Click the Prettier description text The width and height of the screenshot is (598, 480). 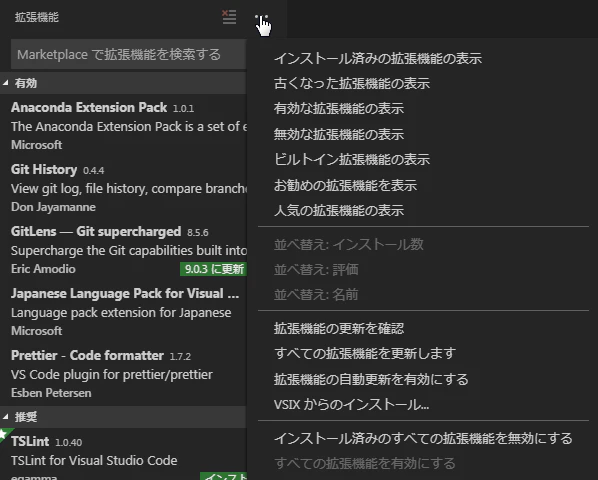point(112,374)
